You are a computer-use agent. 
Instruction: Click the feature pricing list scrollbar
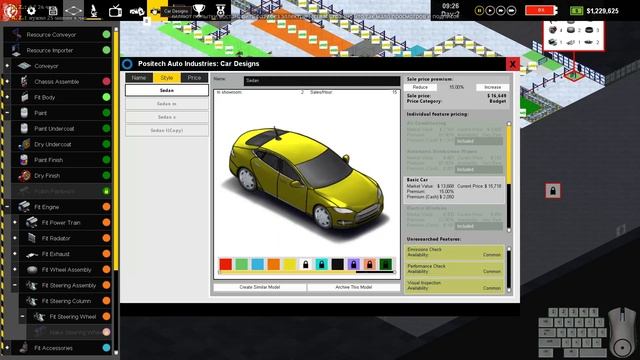pyautogui.click(x=509, y=176)
